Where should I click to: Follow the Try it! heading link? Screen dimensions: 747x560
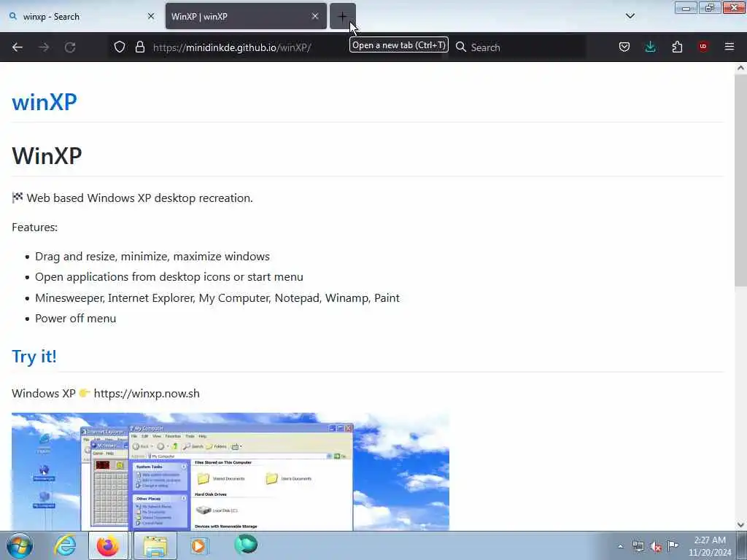(x=34, y=356)
